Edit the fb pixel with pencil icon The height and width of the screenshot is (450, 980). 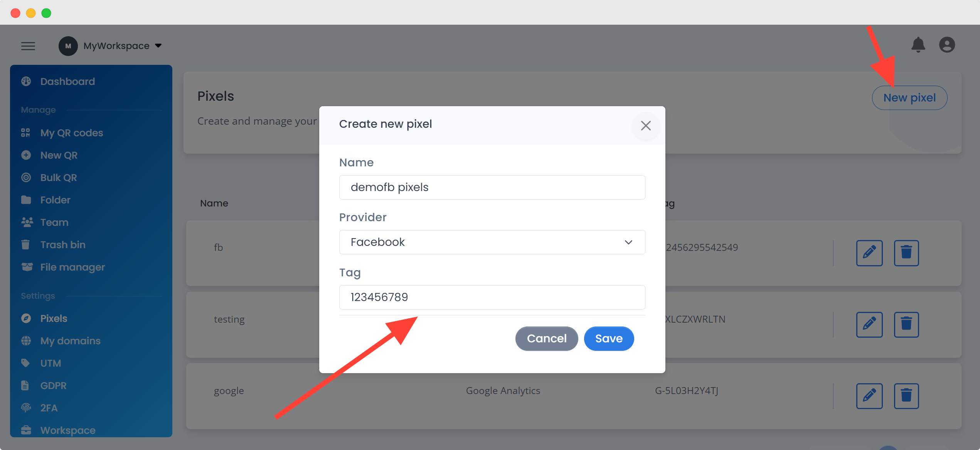869,253
